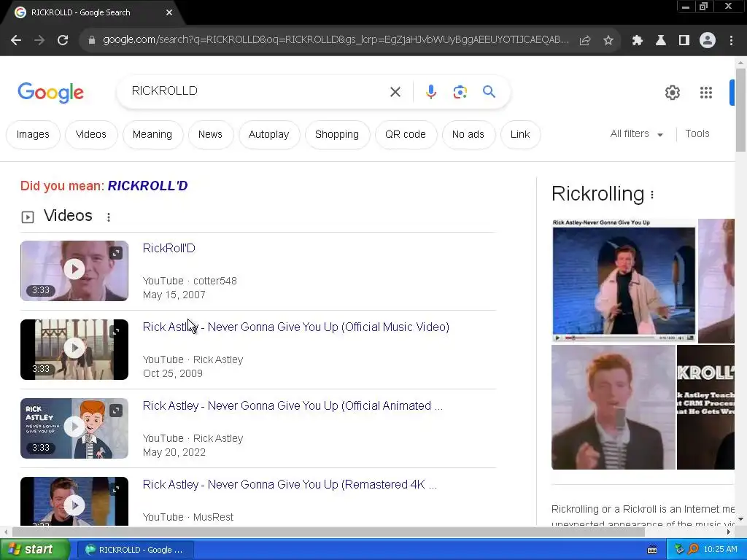Viewport: 747px width, 560px height.
Task: Select the Link filter chip
Action: pos(520,134)
